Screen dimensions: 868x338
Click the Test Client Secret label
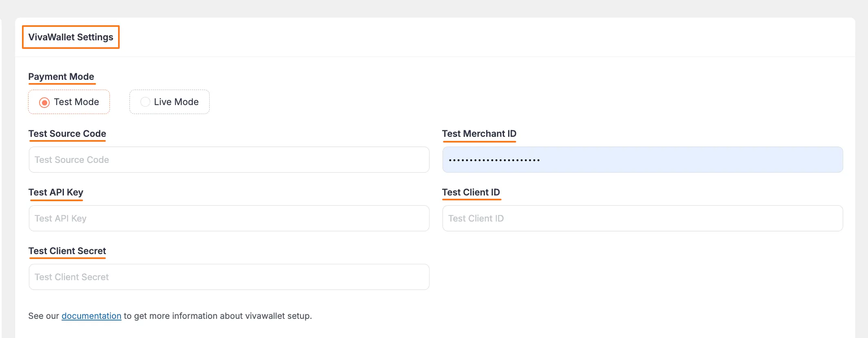coord(67,251)
